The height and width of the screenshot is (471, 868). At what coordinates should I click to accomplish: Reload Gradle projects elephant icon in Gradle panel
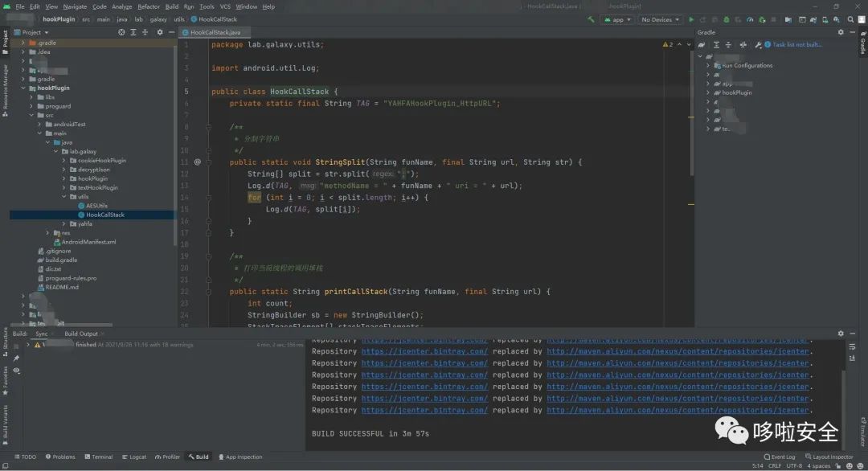(x=702, y=45)
